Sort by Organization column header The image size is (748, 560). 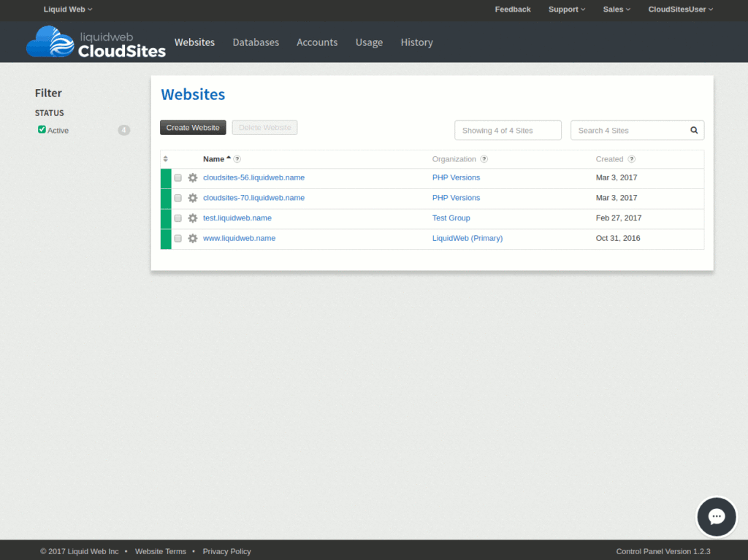click(454, 159)
